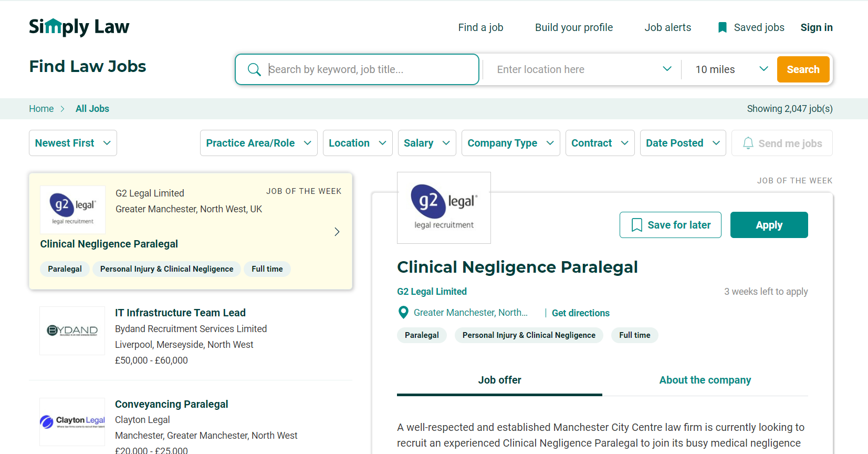
Task: Click the Apply button
Action: tap(769, 225)
